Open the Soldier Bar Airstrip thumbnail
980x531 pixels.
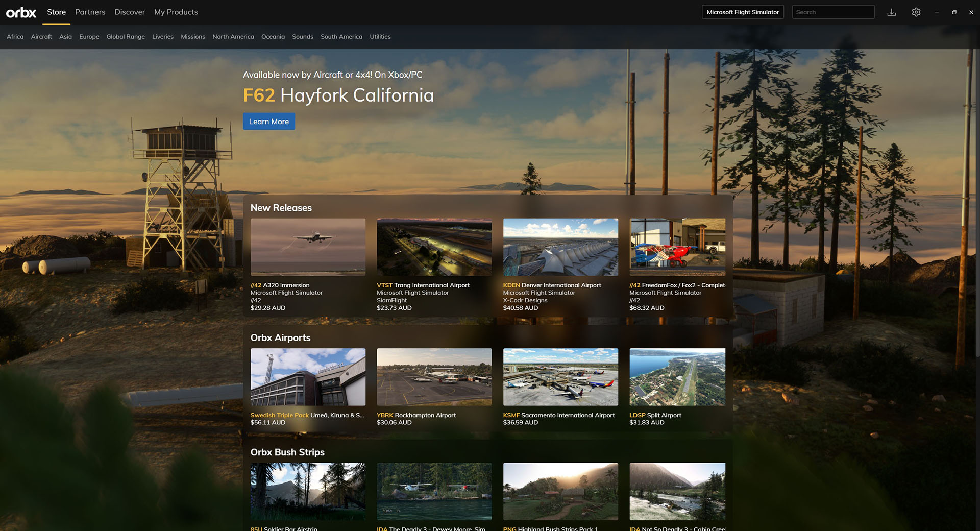coord(308,492)
